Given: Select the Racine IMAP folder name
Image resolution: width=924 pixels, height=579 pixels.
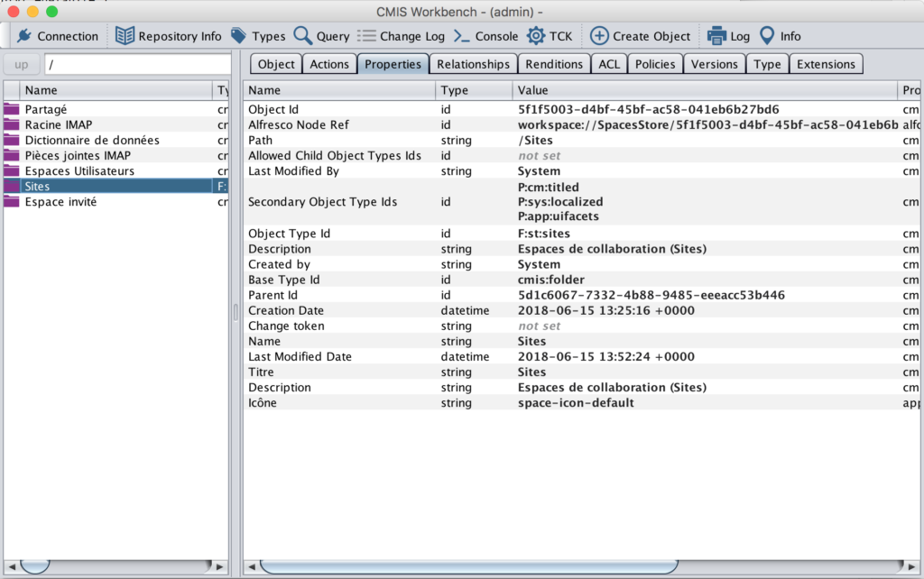Looking at the screenshot, I should [x=59, y=124].
